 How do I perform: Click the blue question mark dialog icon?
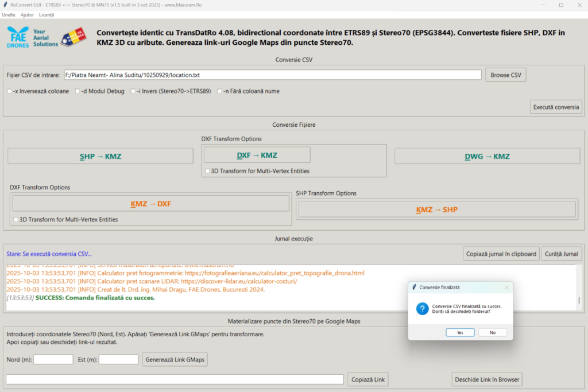421,309
